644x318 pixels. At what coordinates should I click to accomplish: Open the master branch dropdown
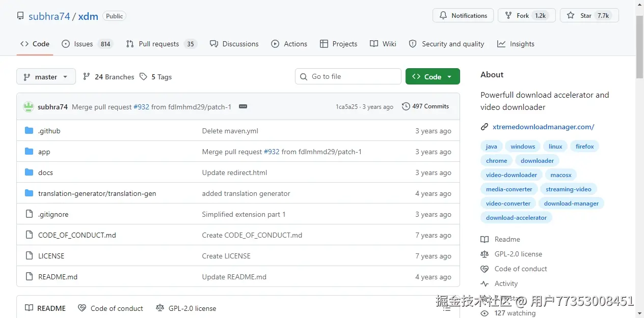pos(46,77)
